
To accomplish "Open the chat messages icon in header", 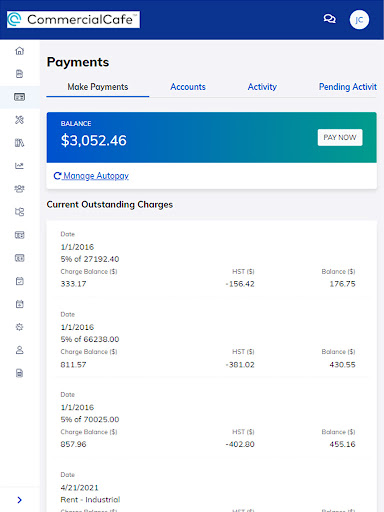I will [330, 19].
